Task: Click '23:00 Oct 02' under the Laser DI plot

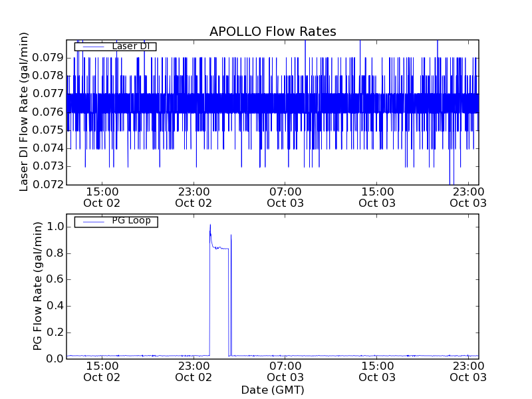Action: point(194,198)
